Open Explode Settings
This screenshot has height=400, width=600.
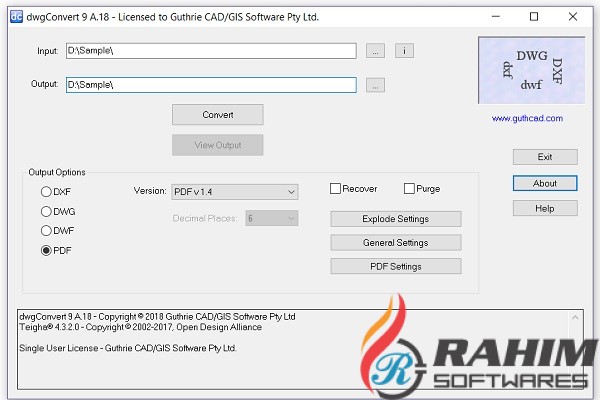tap(396, 219)
